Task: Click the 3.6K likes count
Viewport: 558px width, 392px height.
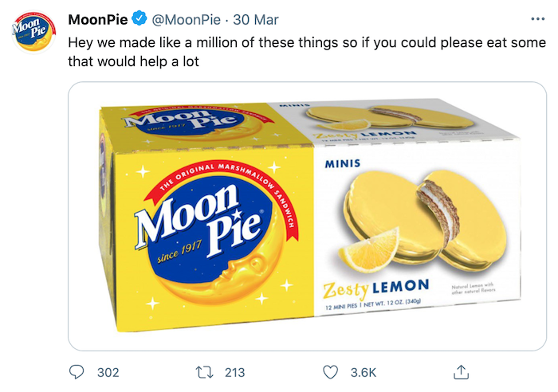Action: (363, 372)
